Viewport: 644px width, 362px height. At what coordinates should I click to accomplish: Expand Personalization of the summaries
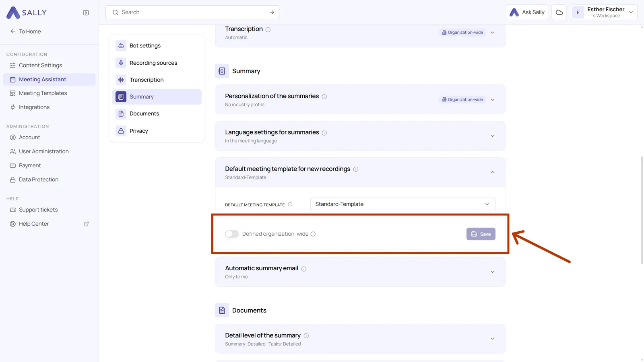[492, 100]
